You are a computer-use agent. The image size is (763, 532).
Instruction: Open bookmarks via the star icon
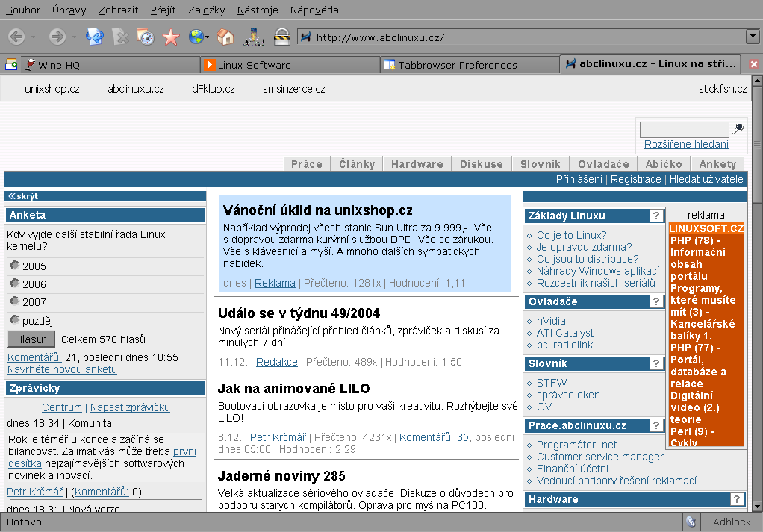pyautogui.click(x=171, y=37)
